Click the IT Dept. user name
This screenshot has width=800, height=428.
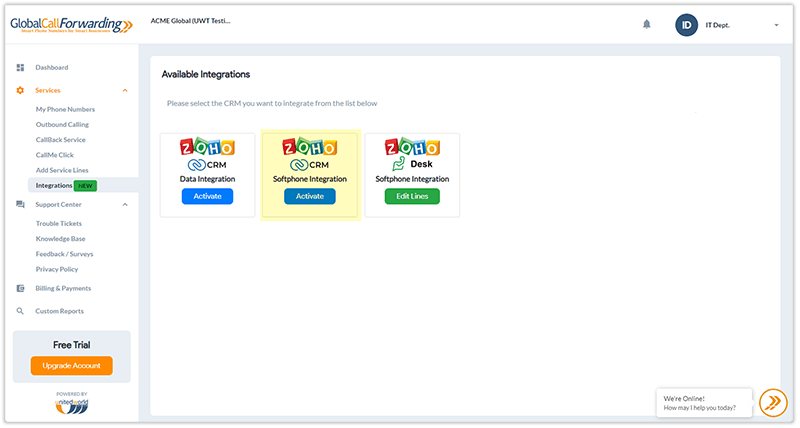click(x=717, y=25)
